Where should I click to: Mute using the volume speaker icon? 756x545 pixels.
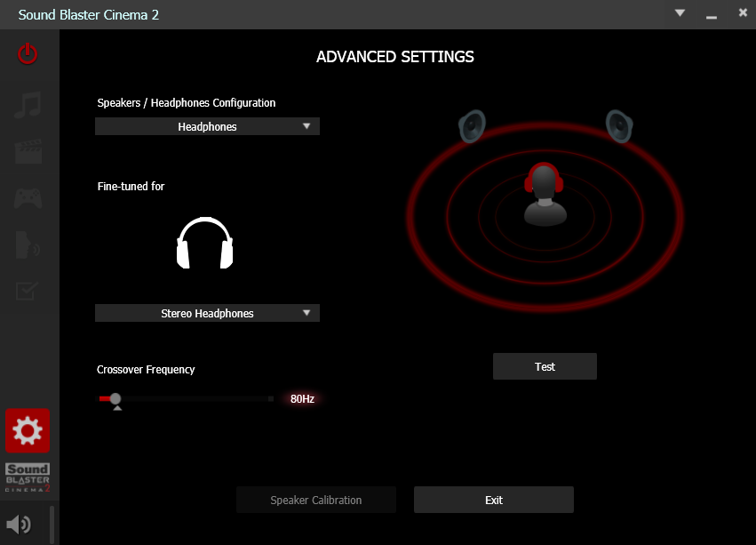(x=19, y=525)
